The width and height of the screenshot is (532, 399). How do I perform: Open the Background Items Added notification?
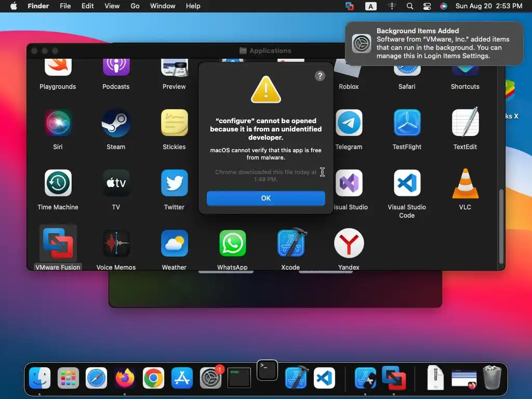pyautogui.click(x=434, y=44)
